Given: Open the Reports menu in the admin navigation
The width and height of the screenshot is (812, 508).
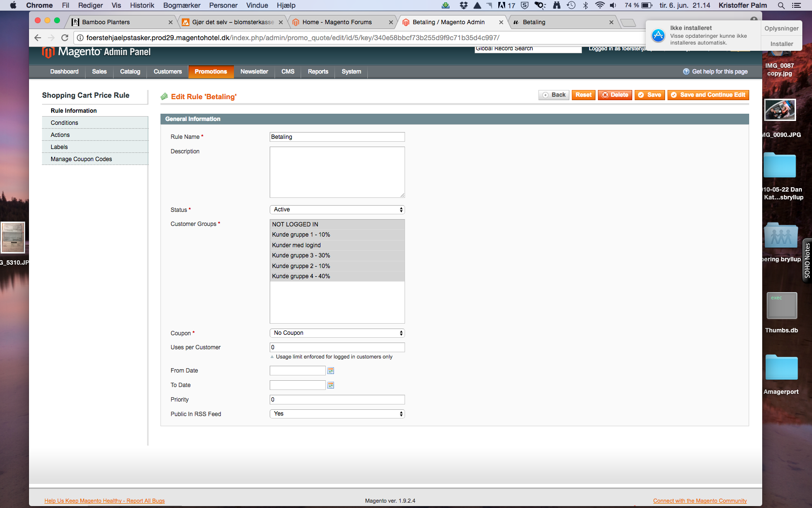Looking at the screenshot, I should pos(318,72).
